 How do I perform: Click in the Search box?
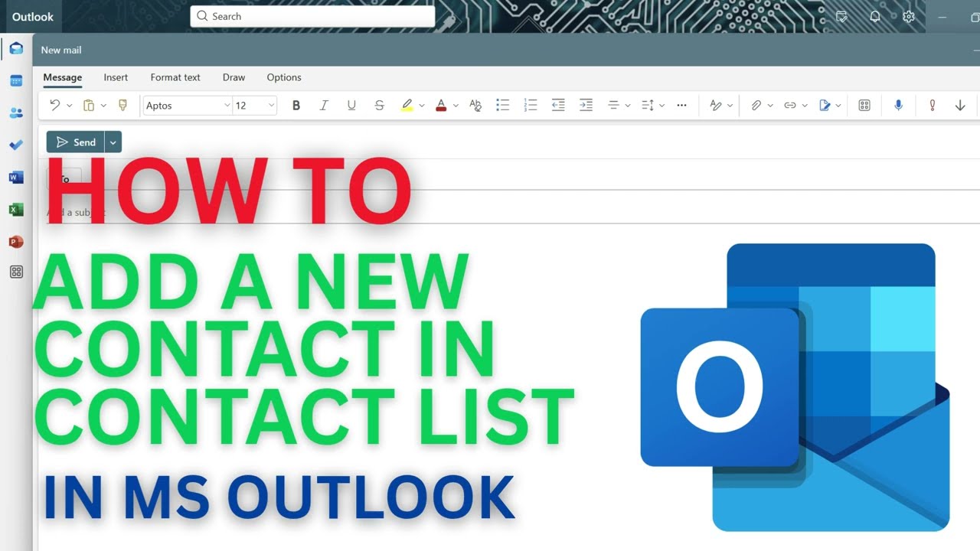[312, 16]
